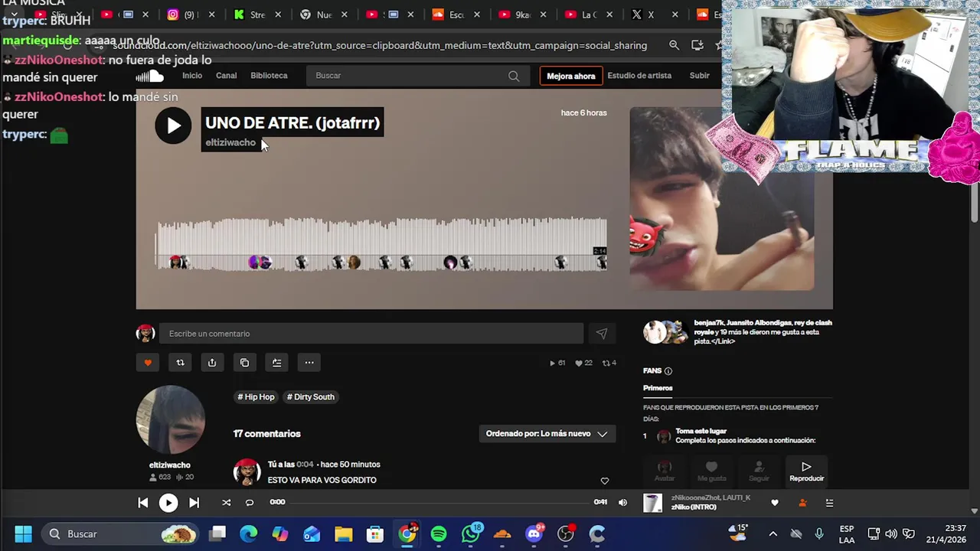980x551 pixels.
Task: Send comment with the paper plane icon
Action: tap(602, 334)
